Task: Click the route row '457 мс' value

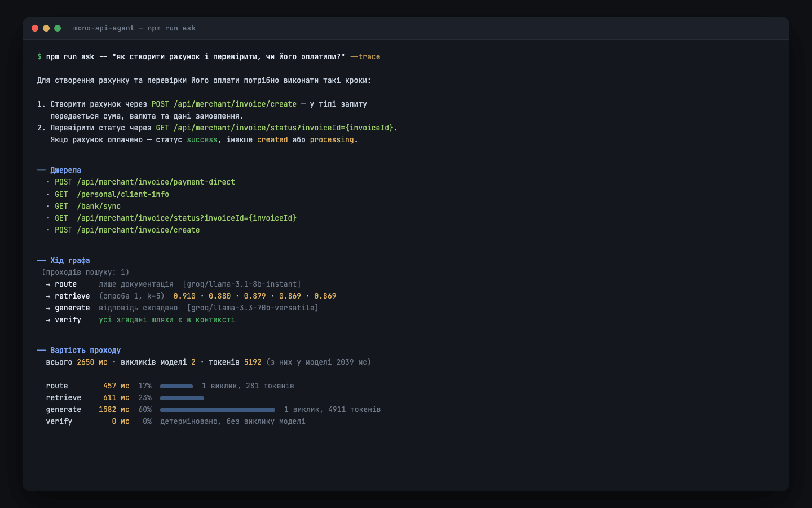Action: coord(116,386)
